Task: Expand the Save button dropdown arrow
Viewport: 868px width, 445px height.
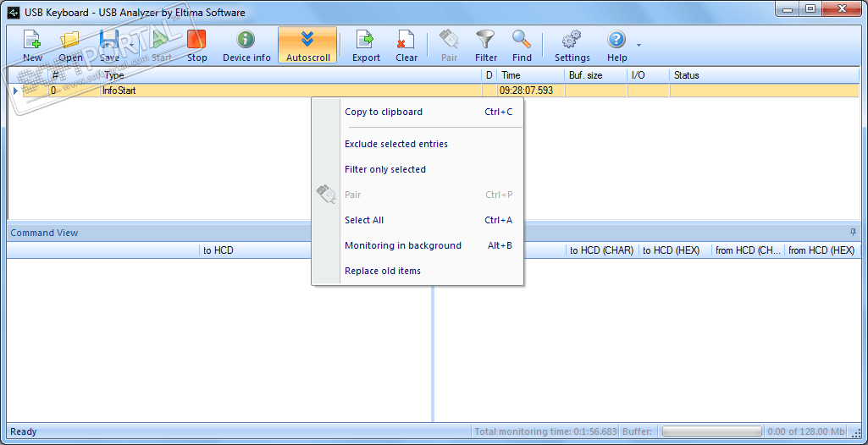Action: click(132, 47)
